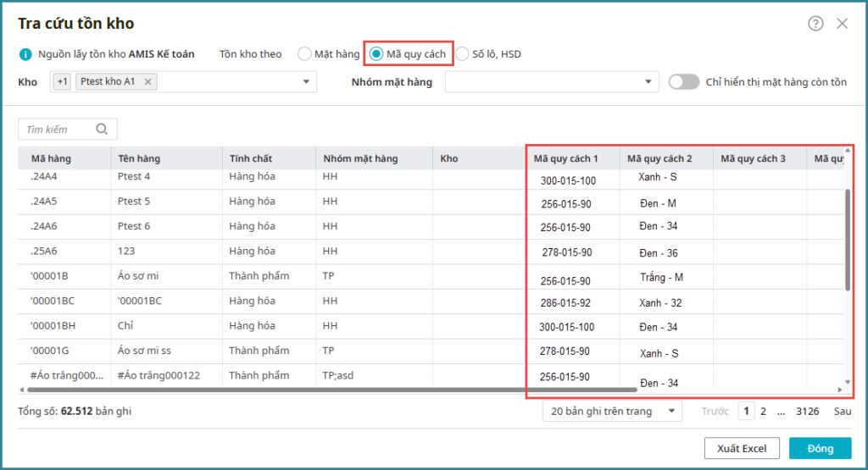
Task: Click the search magnifier icon
Action: [x=103, y=130]
